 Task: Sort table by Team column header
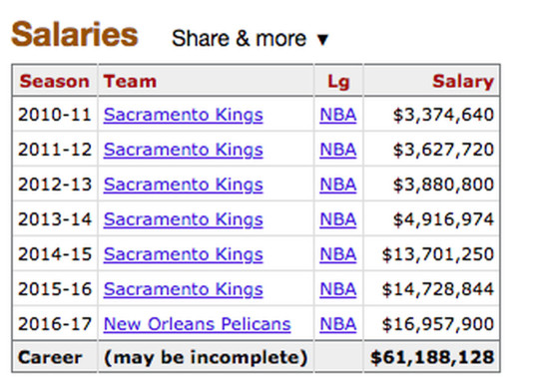tap(130, 82)
